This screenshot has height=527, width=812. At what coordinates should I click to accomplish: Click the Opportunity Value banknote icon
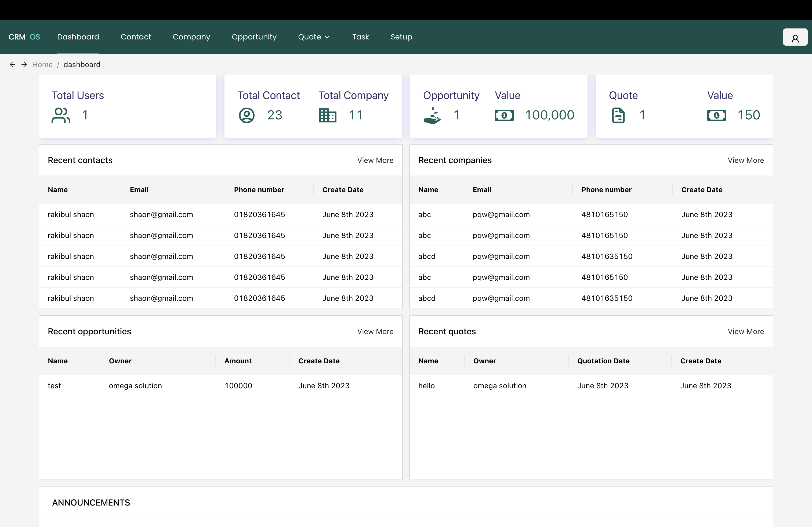click(x=505, y=115)
